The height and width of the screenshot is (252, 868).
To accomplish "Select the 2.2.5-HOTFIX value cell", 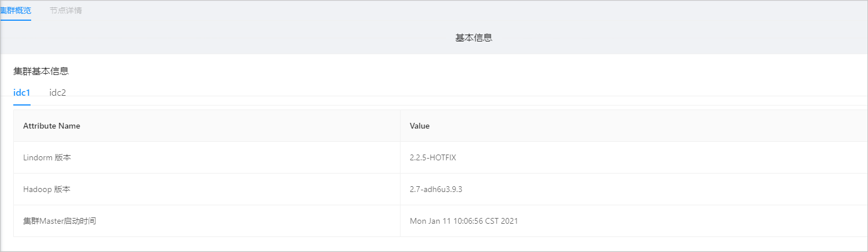I will pos(634,157).
